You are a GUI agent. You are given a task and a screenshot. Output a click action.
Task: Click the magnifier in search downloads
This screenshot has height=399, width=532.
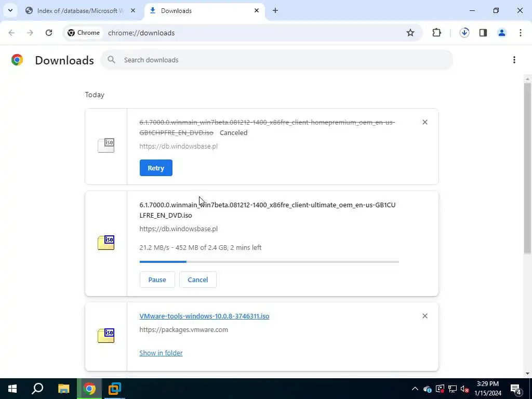(x=111, y=60)
